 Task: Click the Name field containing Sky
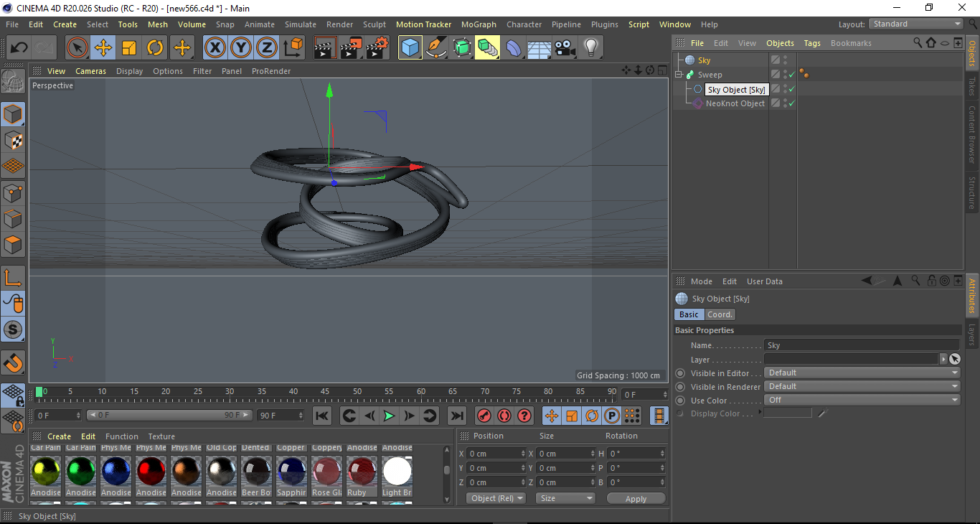pos(862,345)
